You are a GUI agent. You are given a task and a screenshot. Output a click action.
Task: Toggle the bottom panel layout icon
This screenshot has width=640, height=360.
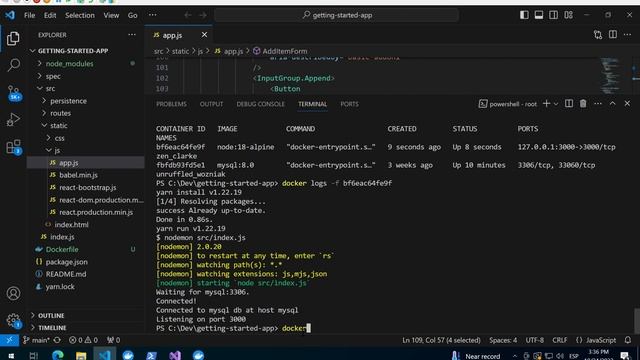click(539, 15)
